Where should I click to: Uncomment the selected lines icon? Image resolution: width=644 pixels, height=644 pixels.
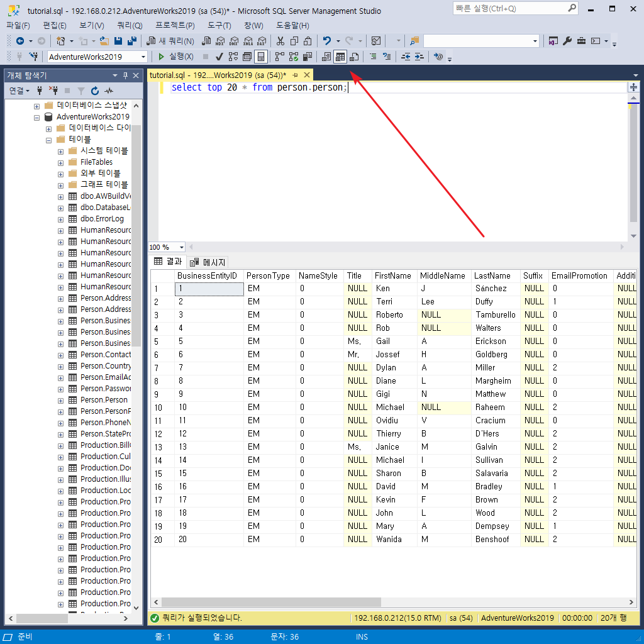point(387,56)
